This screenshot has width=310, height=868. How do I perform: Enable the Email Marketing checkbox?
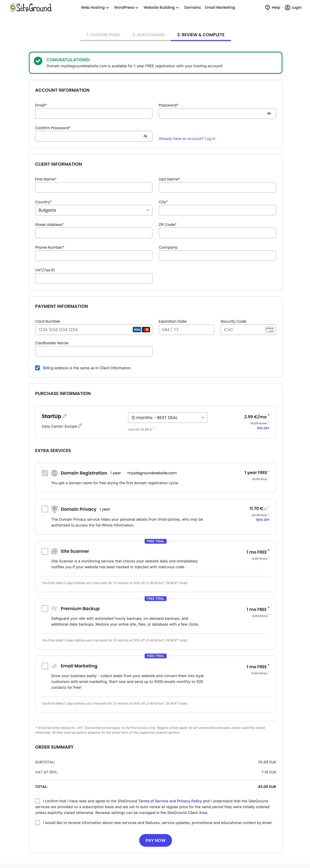pyautogui.click(x=45, y=666)
